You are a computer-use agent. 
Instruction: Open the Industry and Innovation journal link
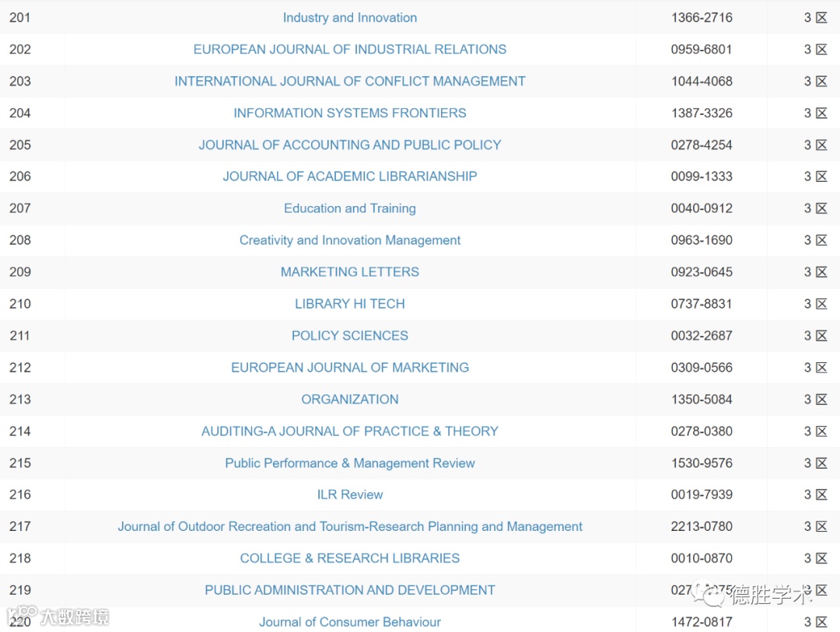point(350,18)
